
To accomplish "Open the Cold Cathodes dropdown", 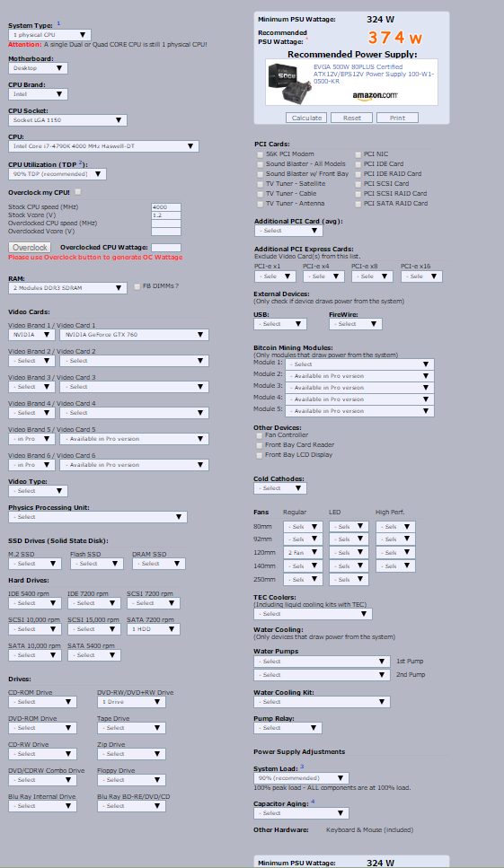I will pos(280,488).
